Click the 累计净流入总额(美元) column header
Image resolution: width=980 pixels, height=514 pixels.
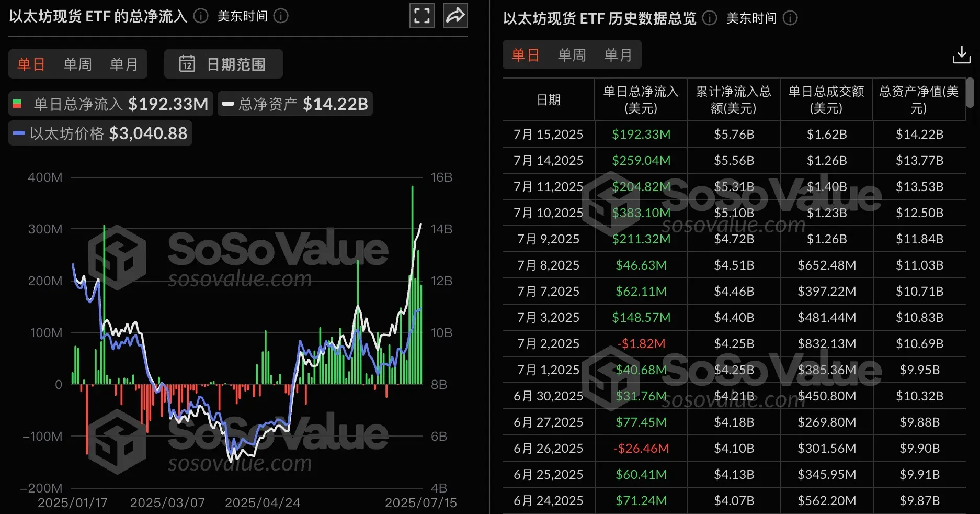pos(734,99)
